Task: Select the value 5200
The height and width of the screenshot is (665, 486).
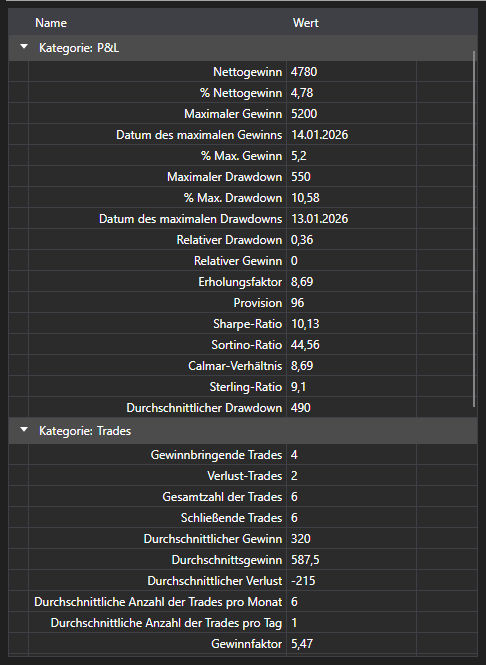Action: 304,114
